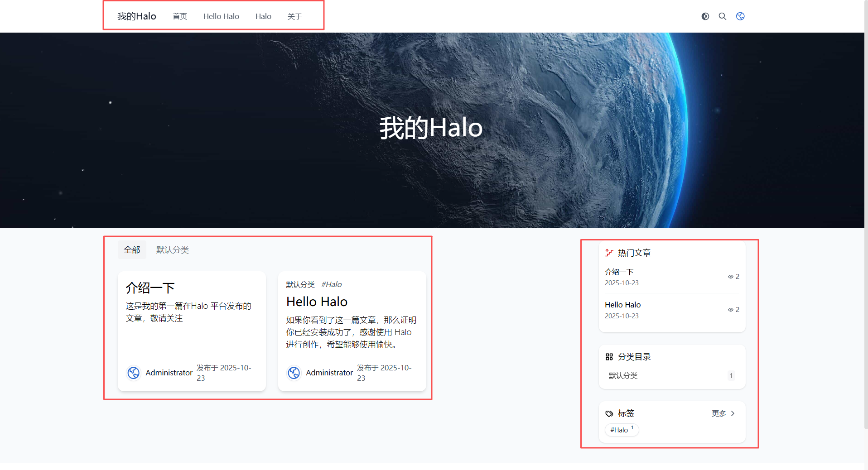
Task: Click Administrator avatar on Hello Halo card
Action: pyautogui.click(x=294, y=373)
